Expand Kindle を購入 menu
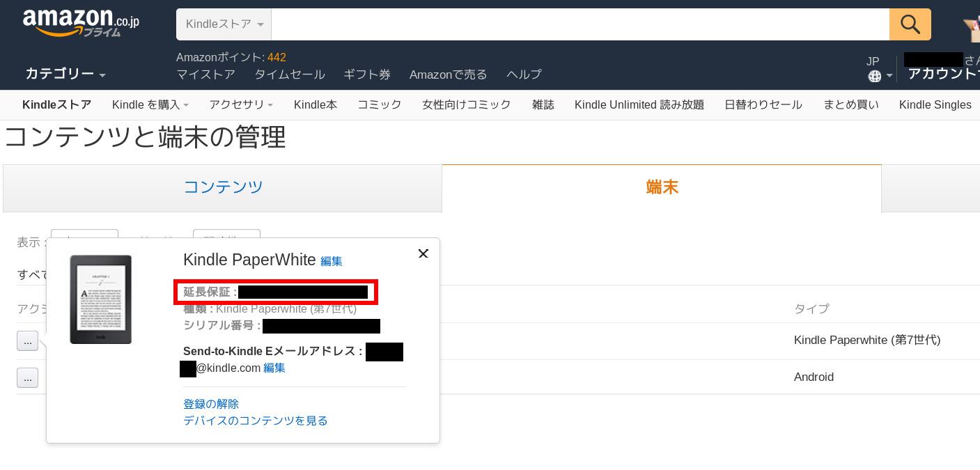Screen dimensions: 980x470 click(150, 104)
